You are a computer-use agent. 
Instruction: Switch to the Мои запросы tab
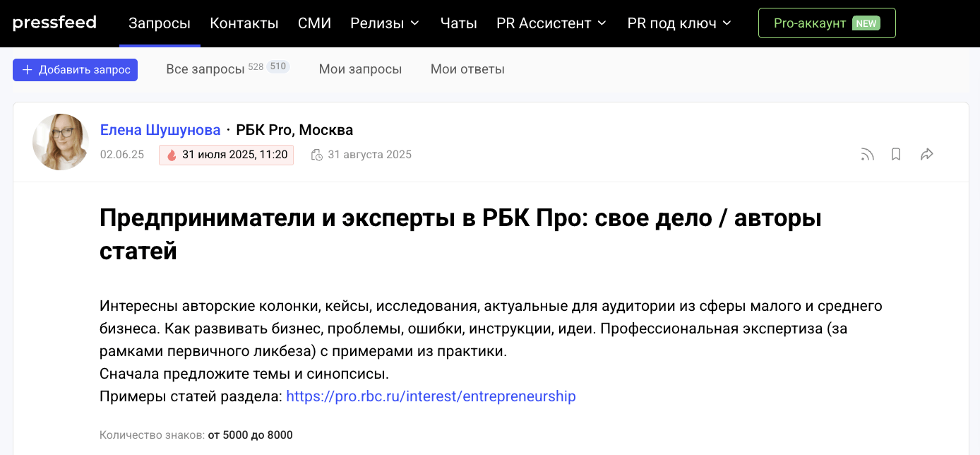[x=360, y=69]
